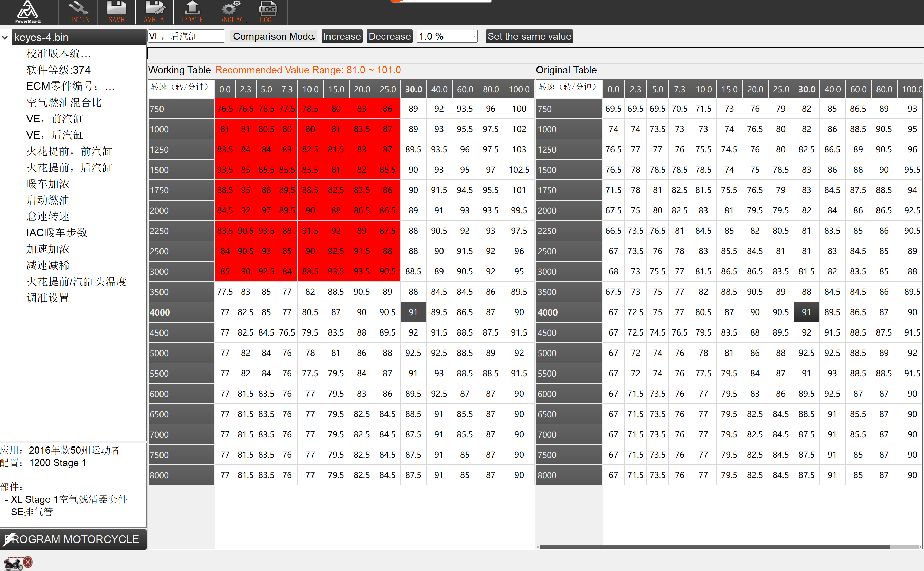Click the PROGRAM MOTORCYCLE button

73,539
